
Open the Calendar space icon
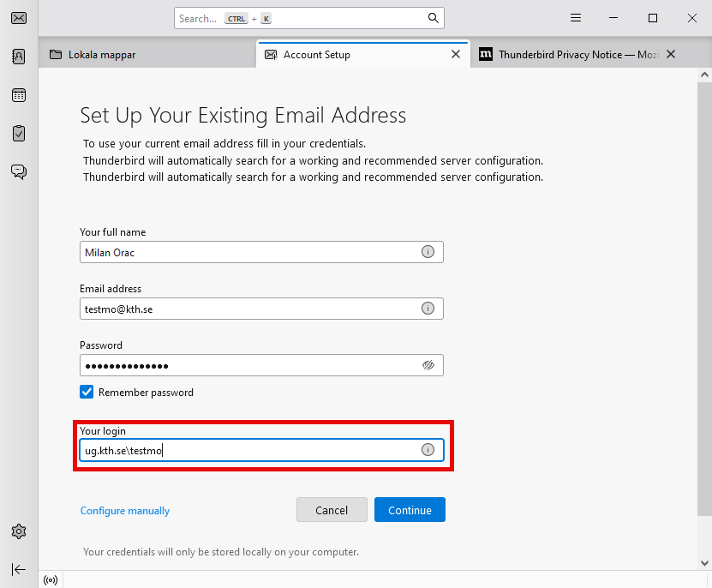(18, 95)
